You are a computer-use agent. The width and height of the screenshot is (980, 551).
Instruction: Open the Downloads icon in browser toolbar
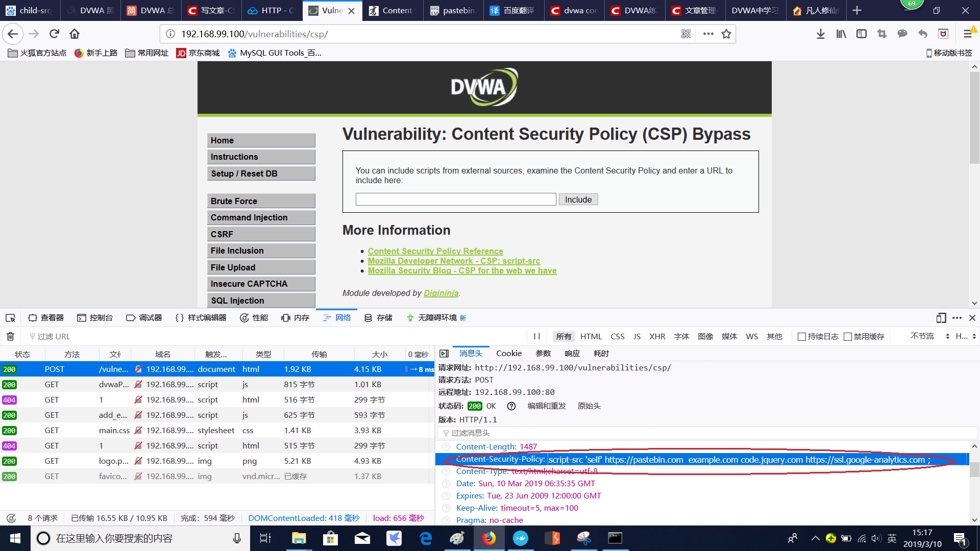tap(821, 34)
